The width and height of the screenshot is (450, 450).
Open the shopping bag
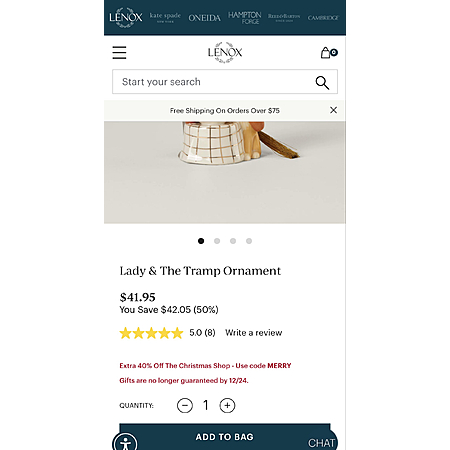click(x=329, y=53)
